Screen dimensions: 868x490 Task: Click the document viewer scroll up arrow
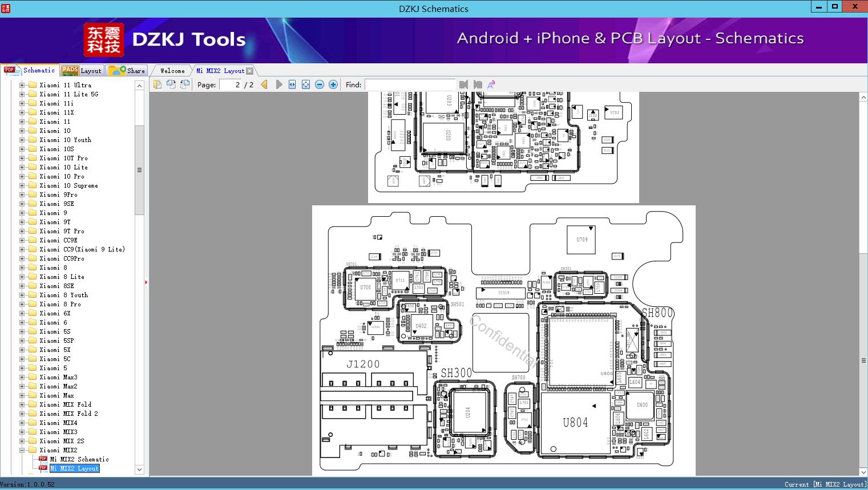tap(863, 98)
